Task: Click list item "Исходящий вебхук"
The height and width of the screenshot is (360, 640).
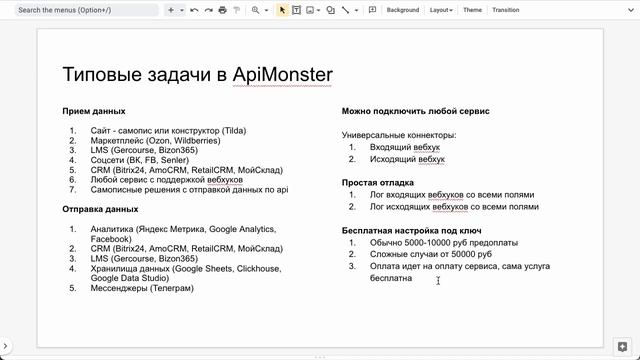Action: pos(407,159)
